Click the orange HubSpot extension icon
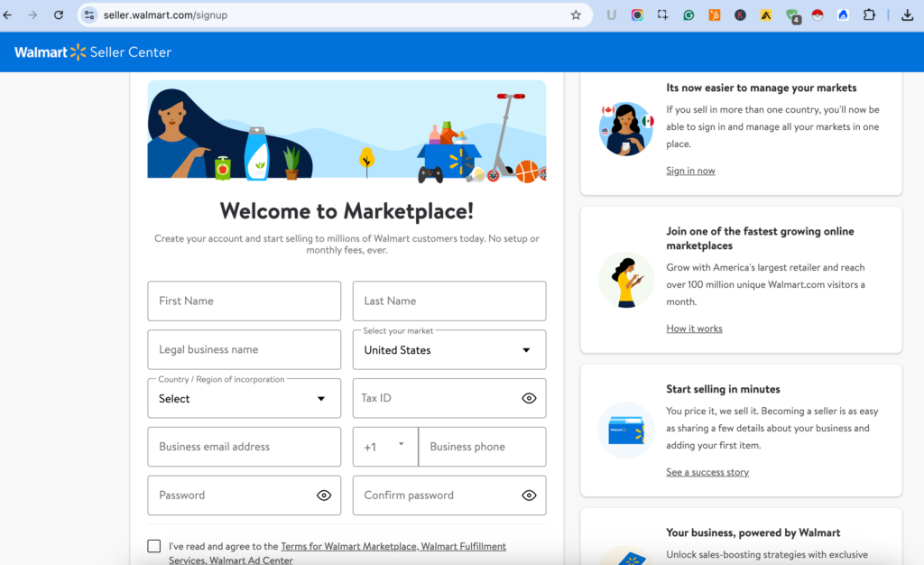 715,14
